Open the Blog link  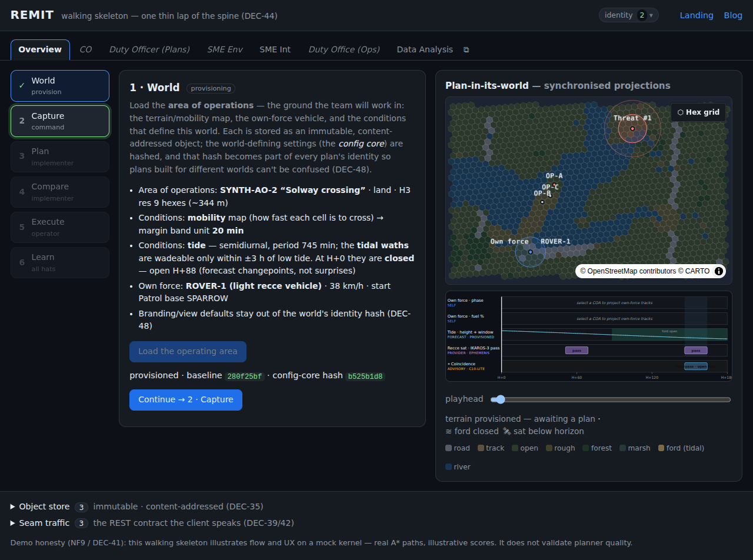[x=733, y=15]
